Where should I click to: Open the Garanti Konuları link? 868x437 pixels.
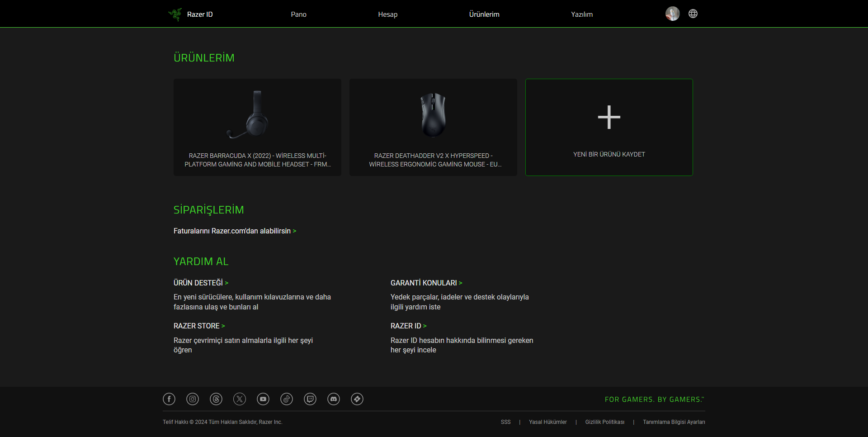click(426, 283)
